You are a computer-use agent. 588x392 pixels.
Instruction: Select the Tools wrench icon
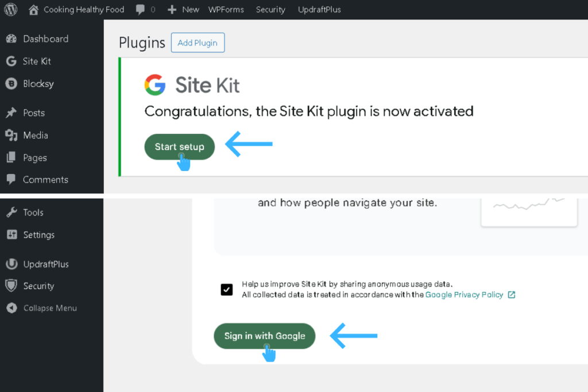pos(10,212)
